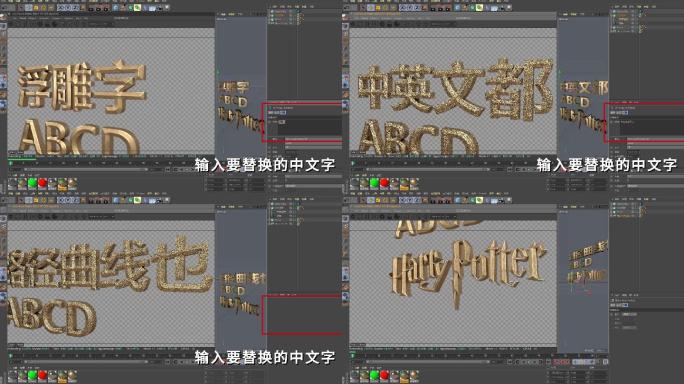Click the highlighted green generator icon in 路径曲线也 toolbar
The height and width of the screenshot is (384, 684).
click(x=137, y=200)
